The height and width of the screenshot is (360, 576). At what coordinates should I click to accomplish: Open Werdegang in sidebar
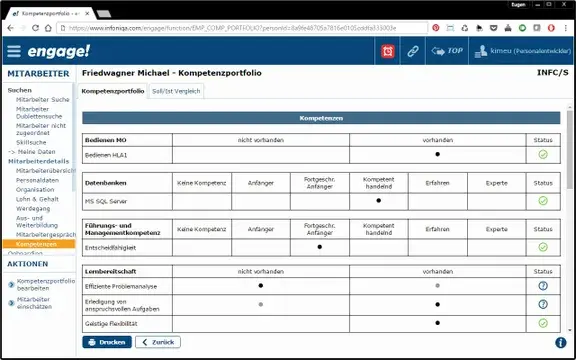(33, 209)
